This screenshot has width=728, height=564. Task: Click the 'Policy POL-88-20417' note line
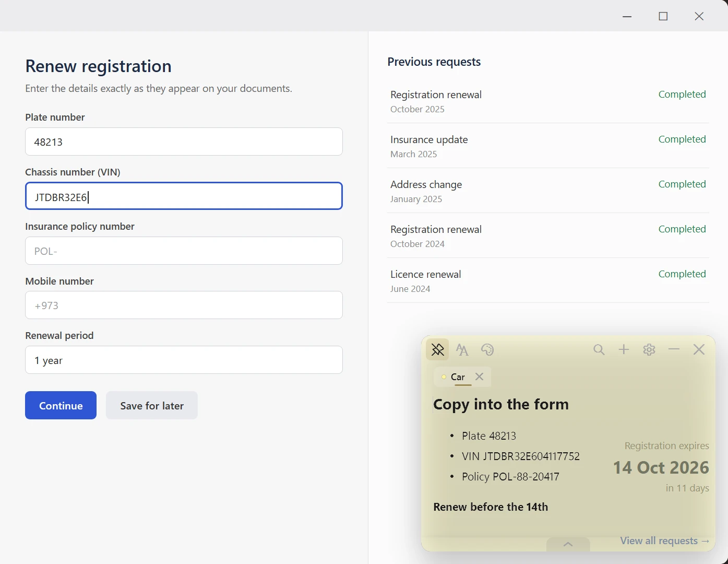pyautogui.click(x=510, y=476)
